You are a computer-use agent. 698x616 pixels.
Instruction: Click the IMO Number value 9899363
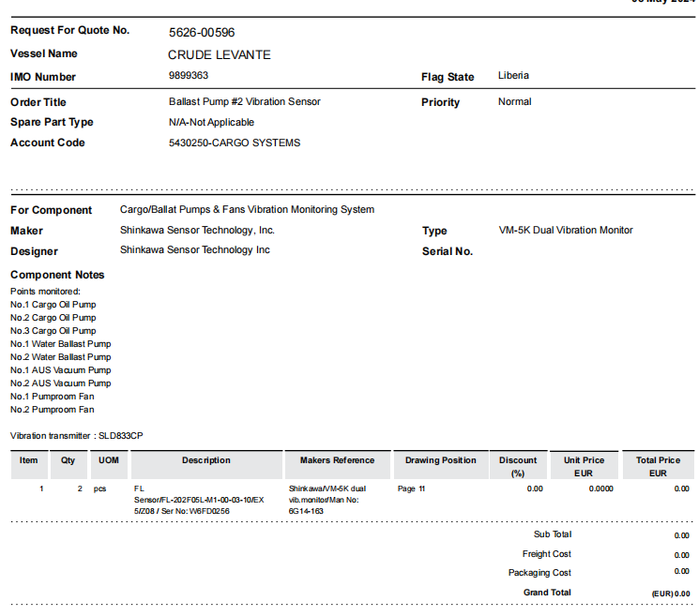pos(189,75)
